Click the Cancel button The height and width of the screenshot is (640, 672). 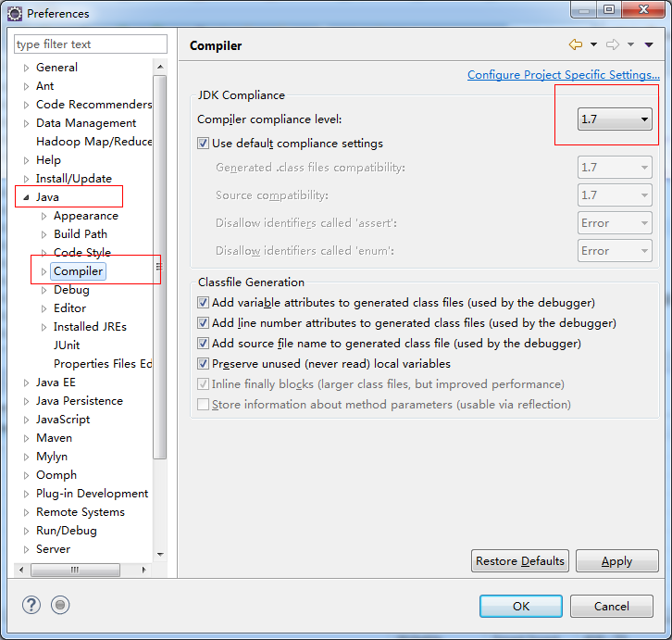point(612,606)
